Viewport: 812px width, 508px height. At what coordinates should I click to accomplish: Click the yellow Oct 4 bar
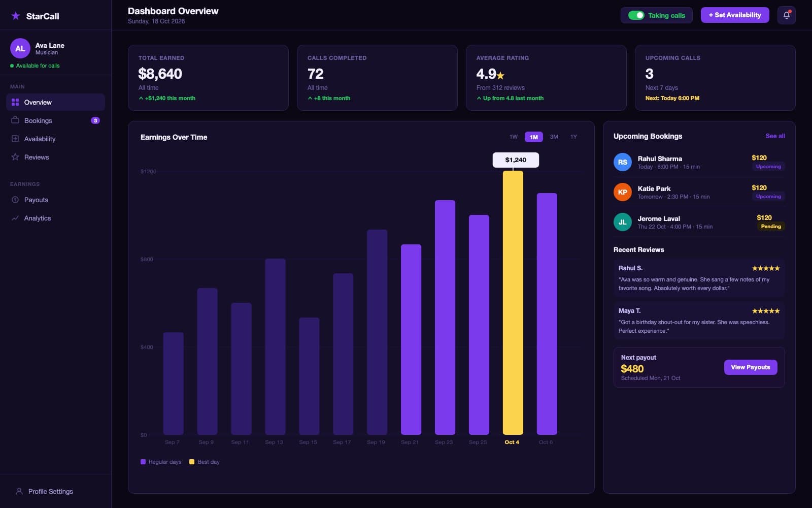513,303
